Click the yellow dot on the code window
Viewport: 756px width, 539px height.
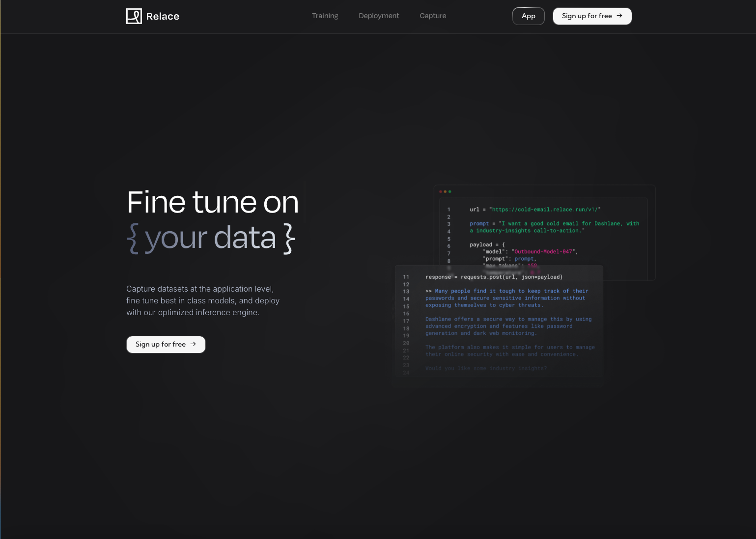(x=446, y=191)
